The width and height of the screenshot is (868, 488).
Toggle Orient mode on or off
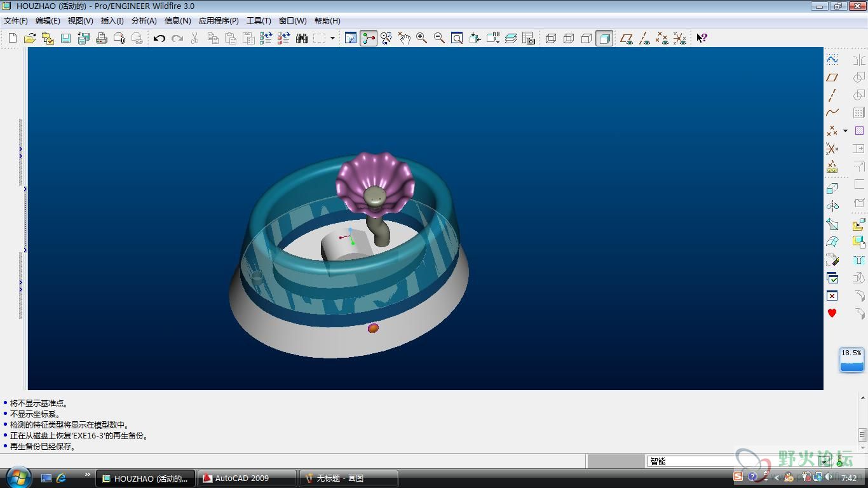pos(386,38)
